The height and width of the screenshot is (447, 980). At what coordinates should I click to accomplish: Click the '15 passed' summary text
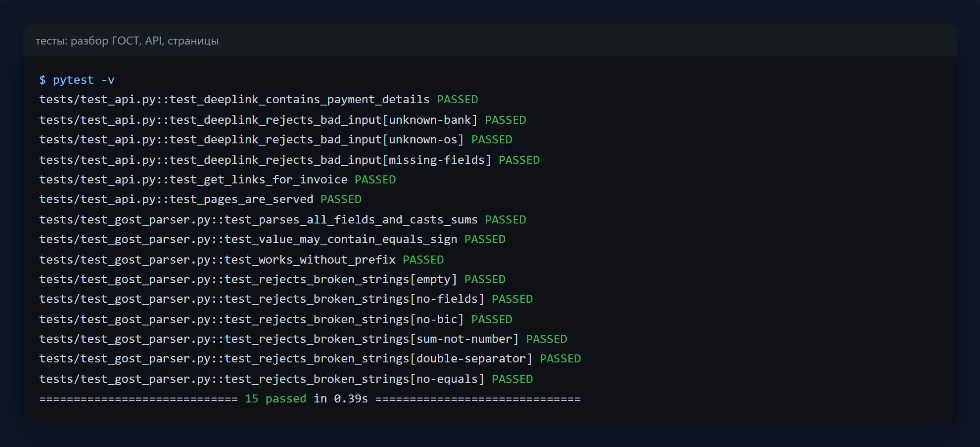[x=275, y=398]
